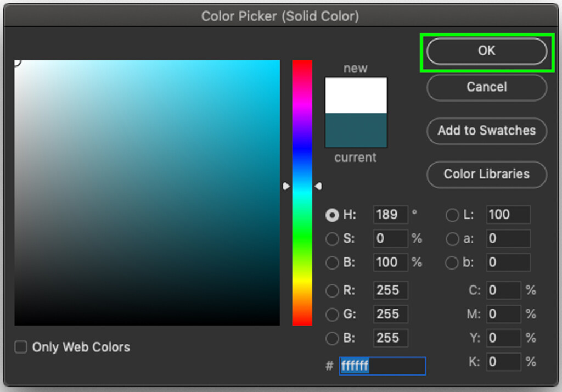Image resolution: width=562 pixels, height=392 pixels.
Task: Select the Red (R) radio button
Action: click(x=332, y=290)
